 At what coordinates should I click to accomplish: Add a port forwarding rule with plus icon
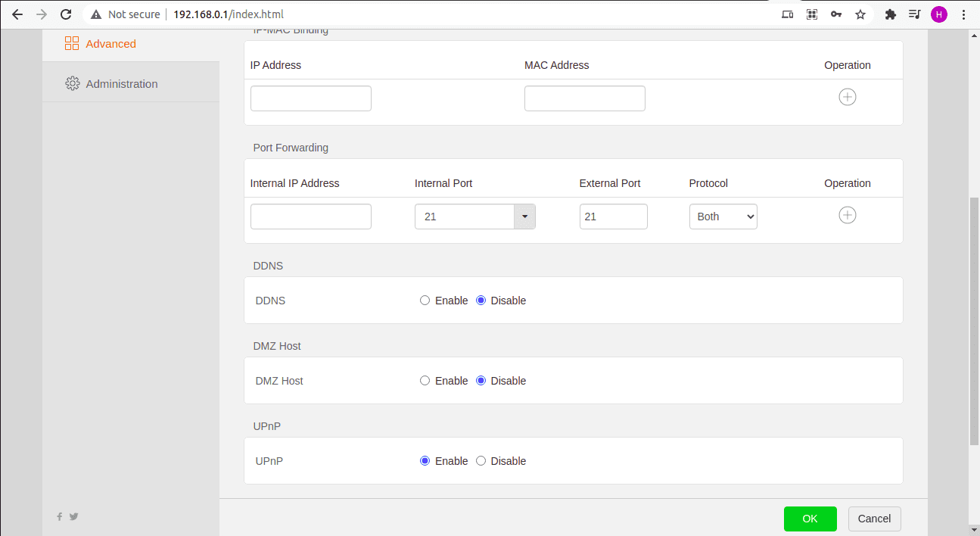click(x=847, y=215)
